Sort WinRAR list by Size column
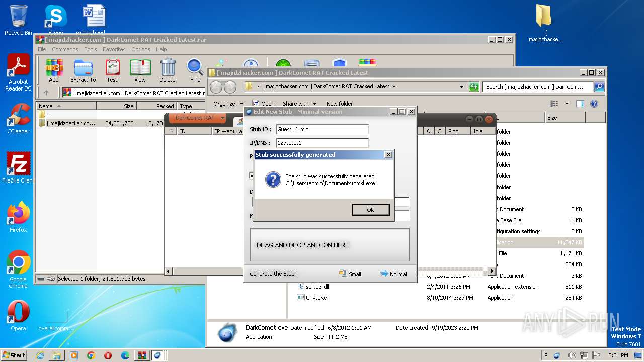Viewport: 644px width, 362px height. (116, 106)
